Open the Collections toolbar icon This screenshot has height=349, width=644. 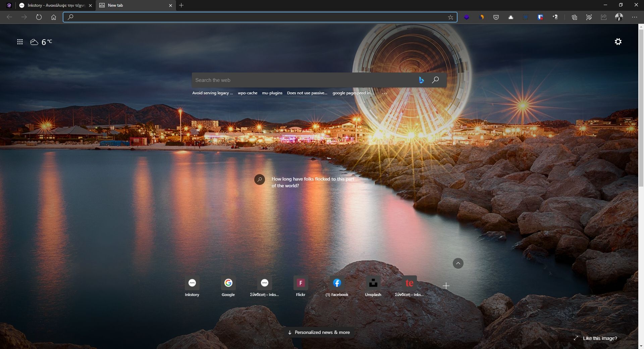pos(574,17)
